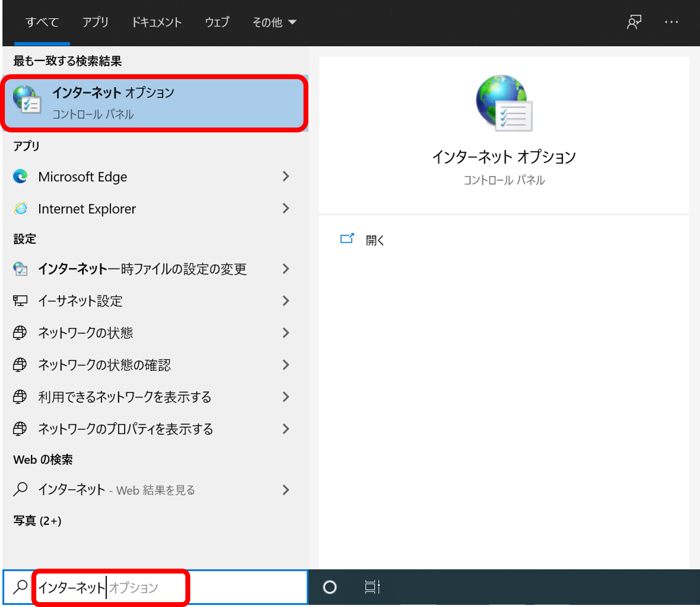Open the その他 dropdown filter
This screenshot has width=700, height=607.
click(274, 22)
